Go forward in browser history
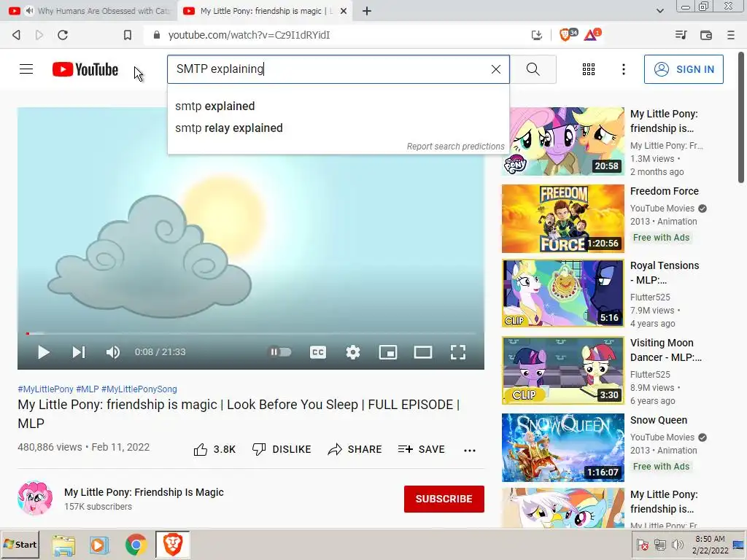 tap(39, 35)
